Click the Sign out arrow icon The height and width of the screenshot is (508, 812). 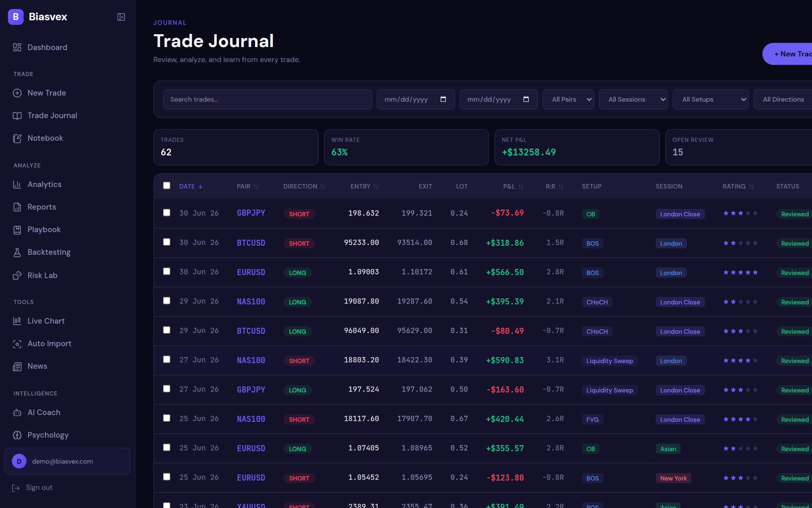tap(16, 488)
